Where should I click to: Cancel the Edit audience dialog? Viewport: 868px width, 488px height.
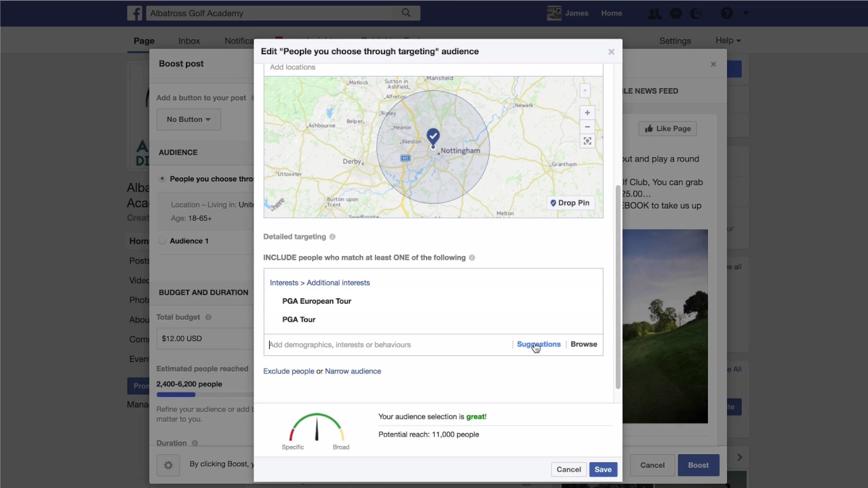pos(569,470)
